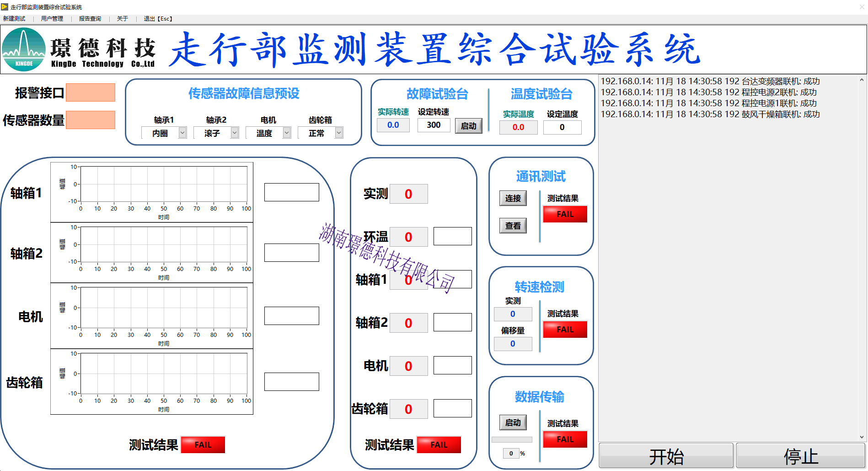Start the fault test bench with 启动

469,126
